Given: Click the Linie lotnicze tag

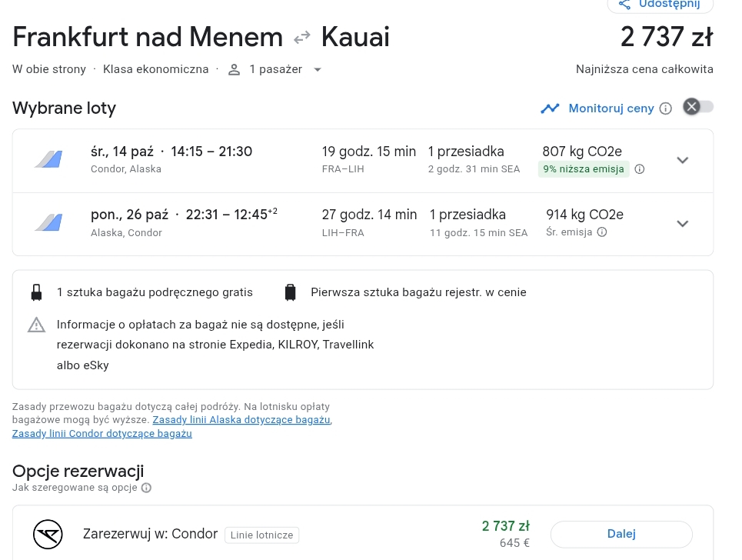Looking at the screenshot, I should click(261, 535).
